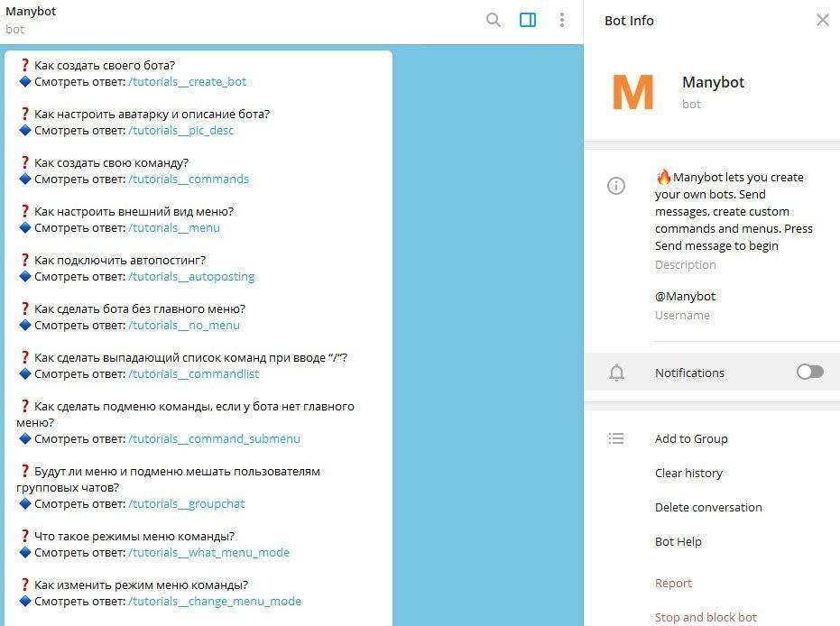Click the Manybot description text
This screenshot has height=626, width=840.
pos(734,211)
